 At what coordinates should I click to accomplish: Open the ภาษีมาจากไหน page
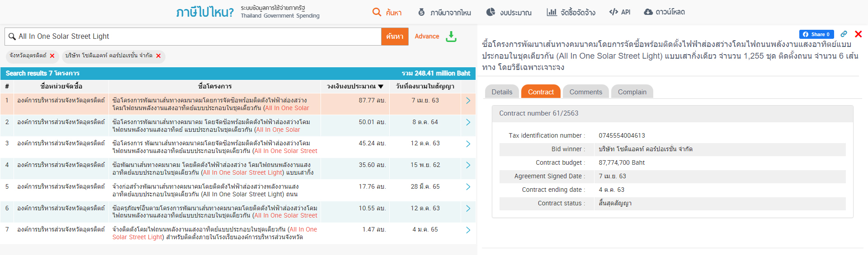click(x=444, y=12)
